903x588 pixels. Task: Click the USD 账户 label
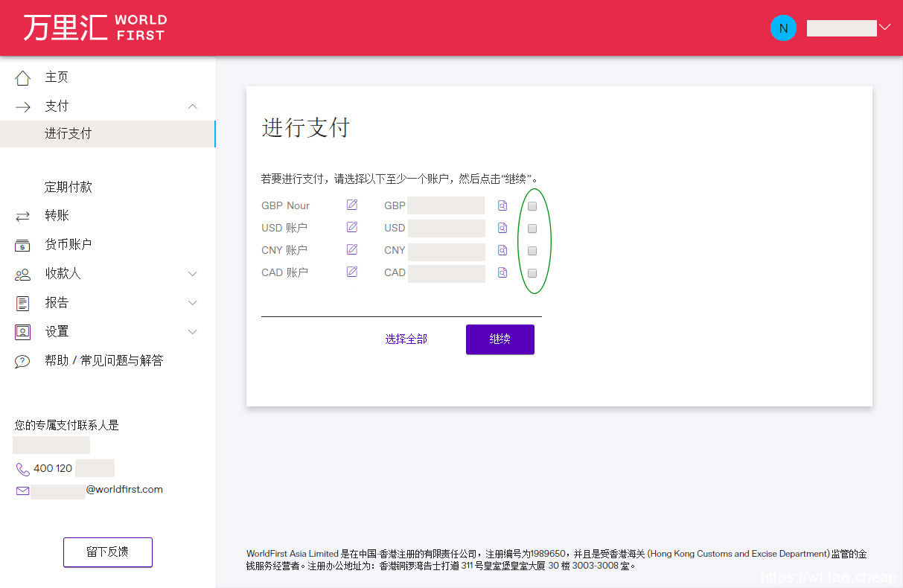point(284,229)
